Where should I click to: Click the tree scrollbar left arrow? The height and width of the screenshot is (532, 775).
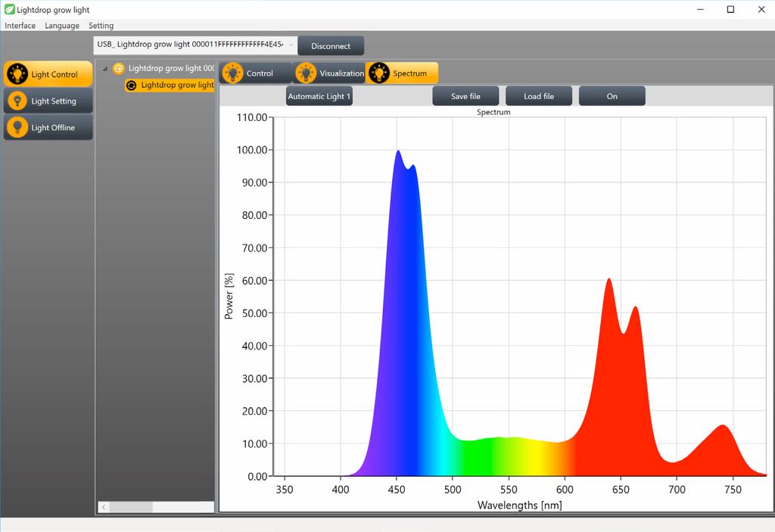point(104,507)
